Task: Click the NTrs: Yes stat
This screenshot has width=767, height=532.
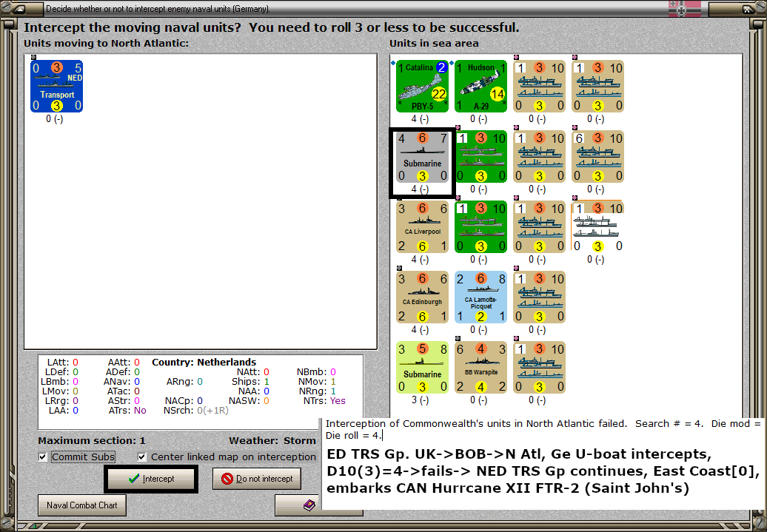Action: [x=324, y=401]
